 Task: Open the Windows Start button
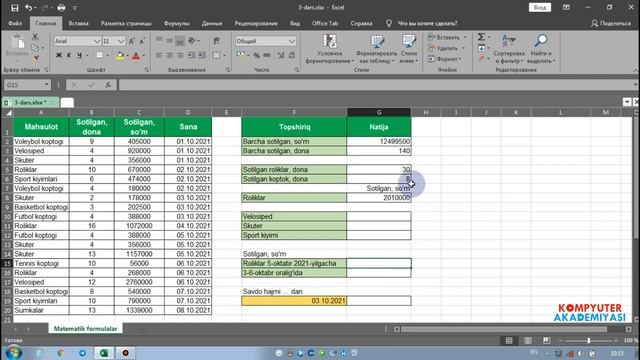(13, 353)
